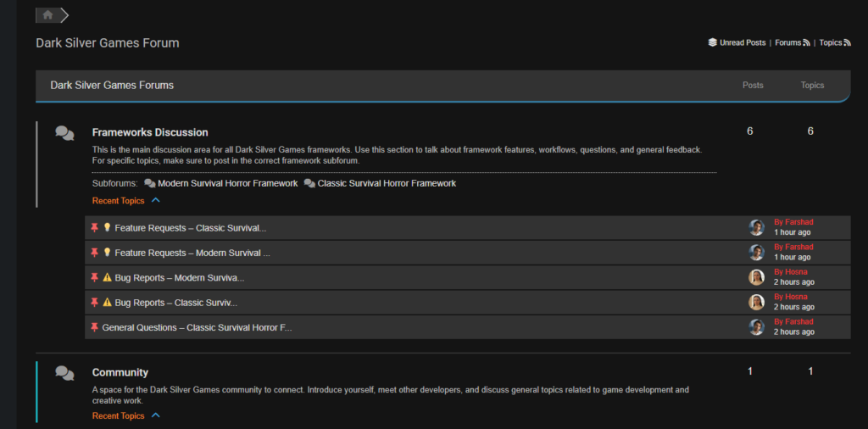Click the home breadcrumb icon

tap(47, 15)
